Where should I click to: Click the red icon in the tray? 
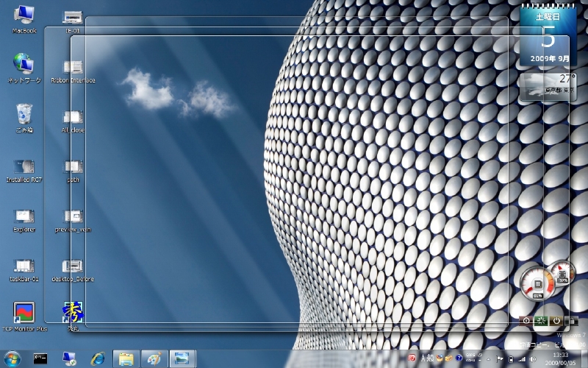coord(412,358)
